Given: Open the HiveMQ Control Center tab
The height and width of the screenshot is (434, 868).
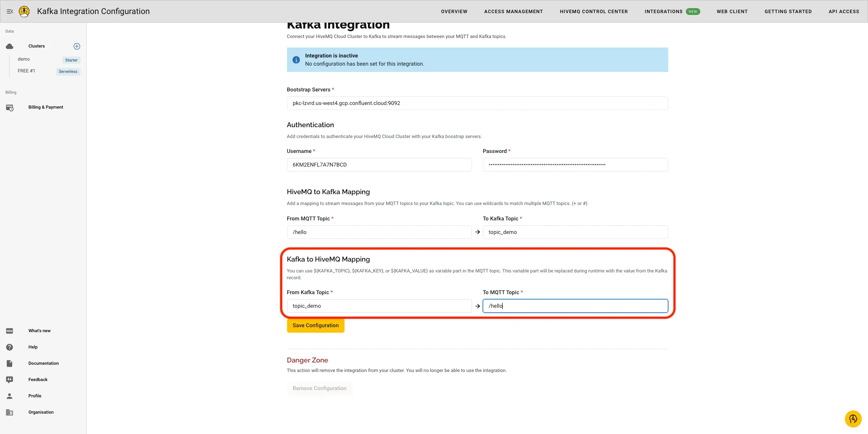Looking at the screenshot, I should point(594,11).
